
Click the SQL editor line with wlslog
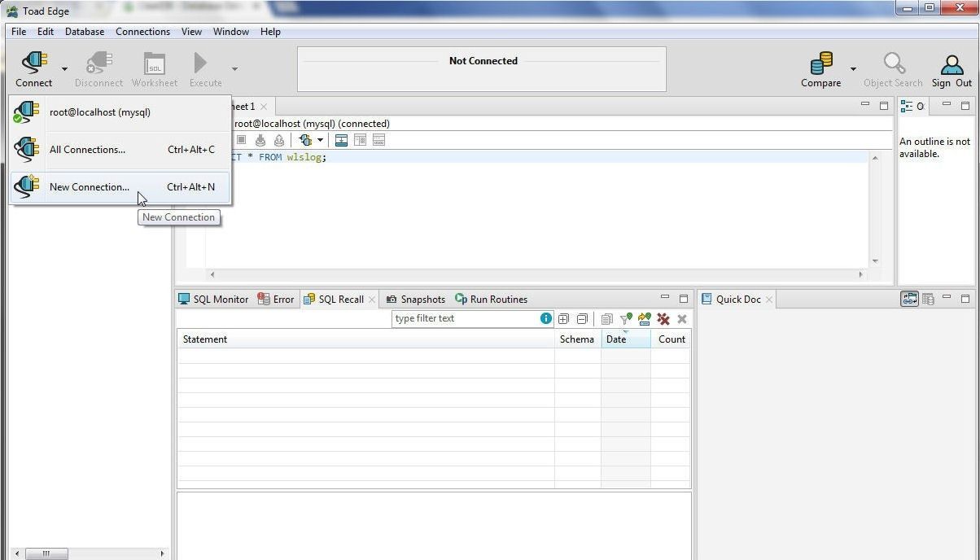click(x=536, y=157)
